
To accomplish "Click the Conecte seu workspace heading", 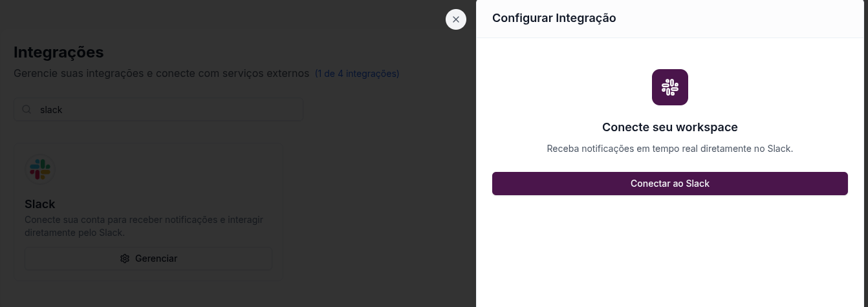I will point(669,127).
